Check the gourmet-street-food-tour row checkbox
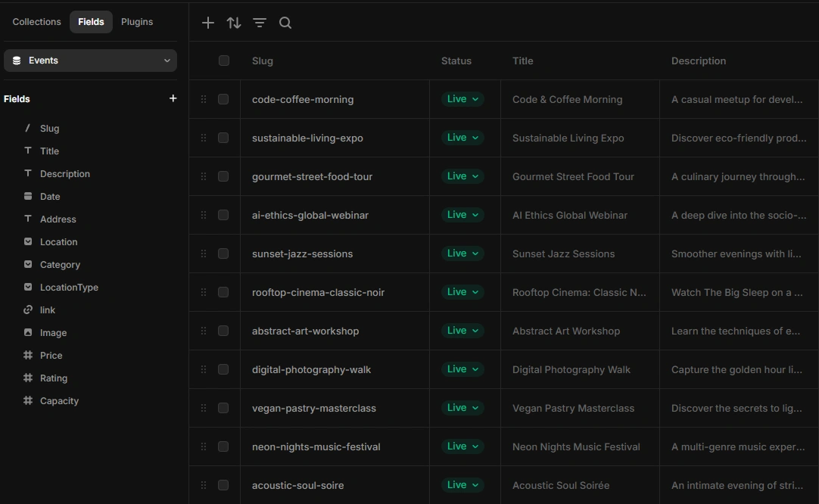The width and height of the screenshot is (819, 504). (x=223, y=176)
